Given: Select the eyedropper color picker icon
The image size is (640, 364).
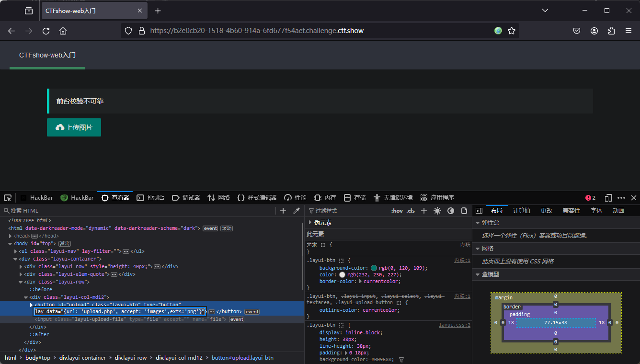Looking at the screenshot, I should pyautogui.click(x=296, y=211).
